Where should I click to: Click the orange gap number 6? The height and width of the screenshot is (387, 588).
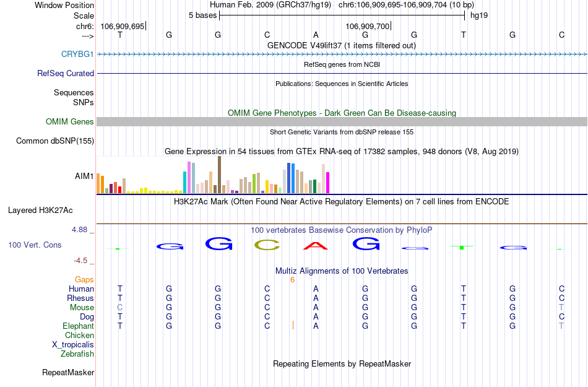[292, 280]
